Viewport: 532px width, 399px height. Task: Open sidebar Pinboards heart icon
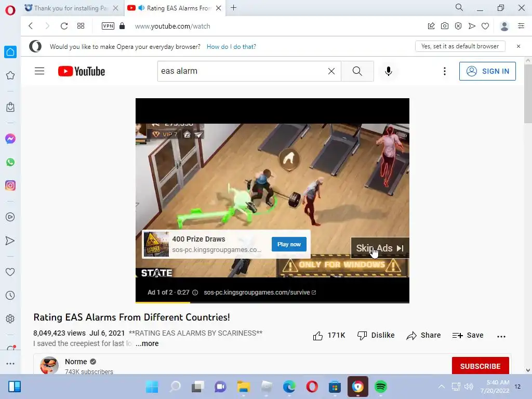(x=10, y=272)
